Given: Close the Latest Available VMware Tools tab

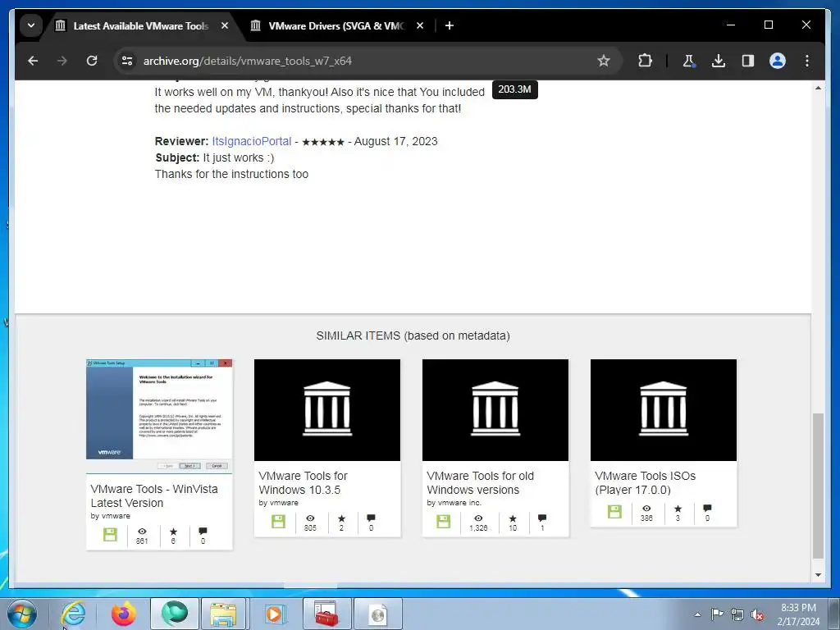Looking at the screenshot, I should click(225, 25).
